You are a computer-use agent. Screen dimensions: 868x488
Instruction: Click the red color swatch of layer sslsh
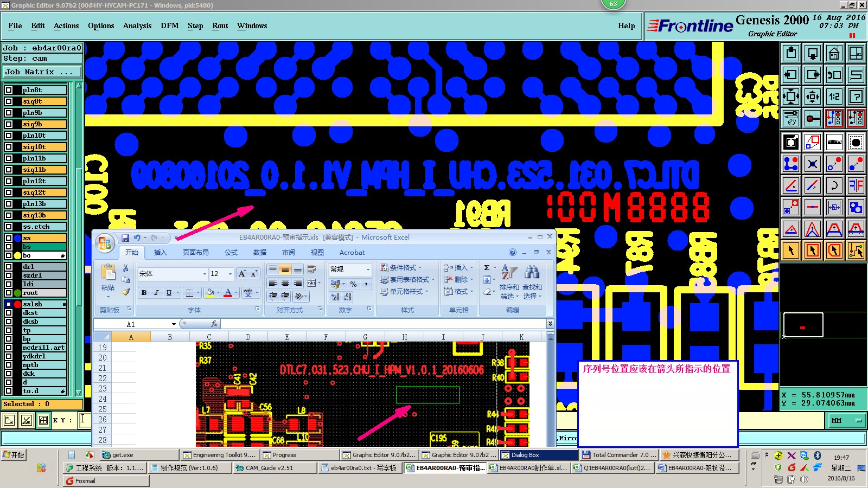click(x=17, y=304)
